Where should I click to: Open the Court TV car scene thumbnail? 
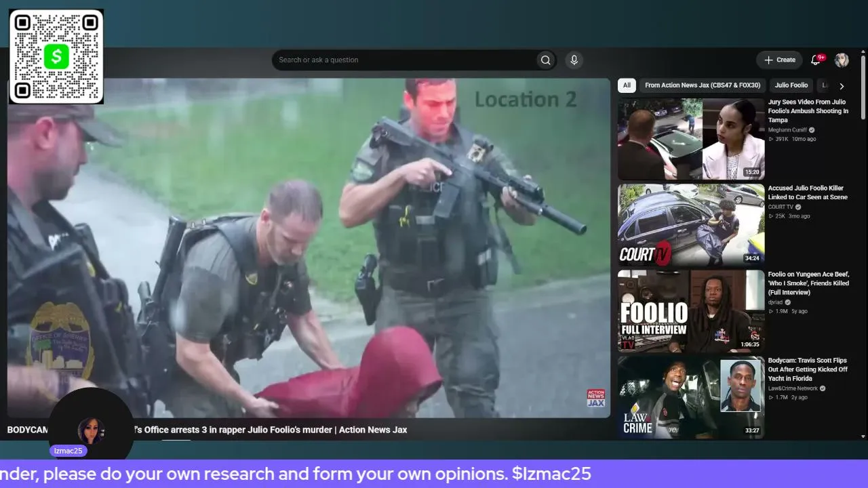click(691, 225)
